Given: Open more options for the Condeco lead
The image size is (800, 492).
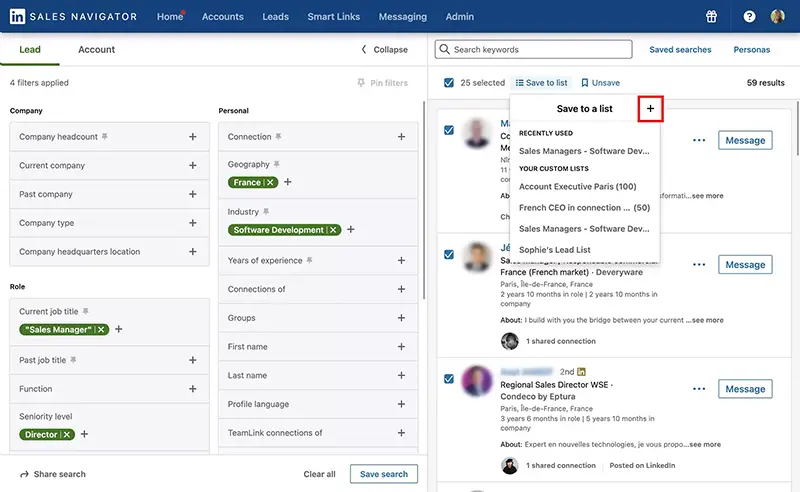Looking at the screenshot, I should pos(699,389).
